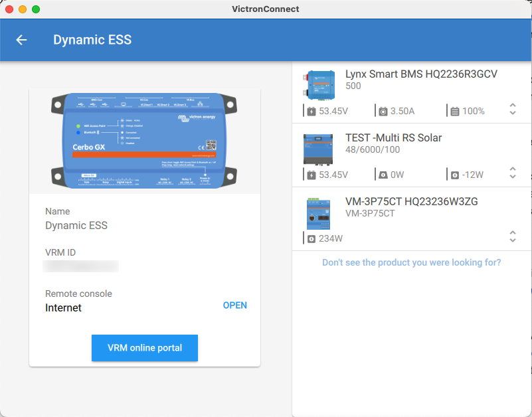
Task: Expand the TEST -Multi RS Solar chevron
Action: (512, 173)
